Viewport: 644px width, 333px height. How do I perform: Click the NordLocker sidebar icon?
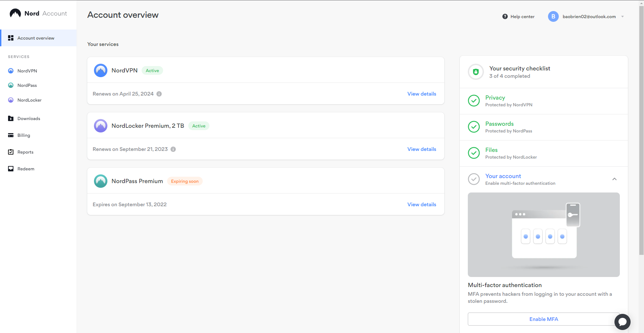pos(11,100)
